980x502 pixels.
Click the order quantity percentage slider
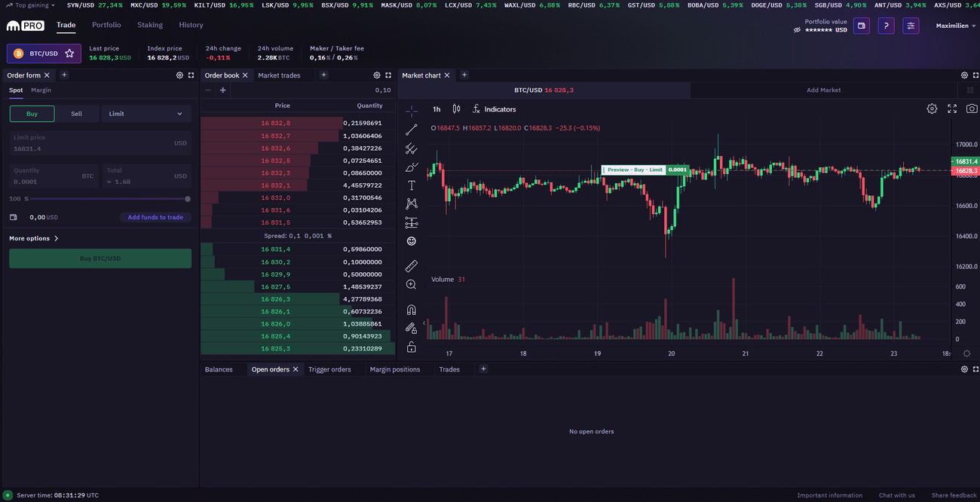point(106,199)
